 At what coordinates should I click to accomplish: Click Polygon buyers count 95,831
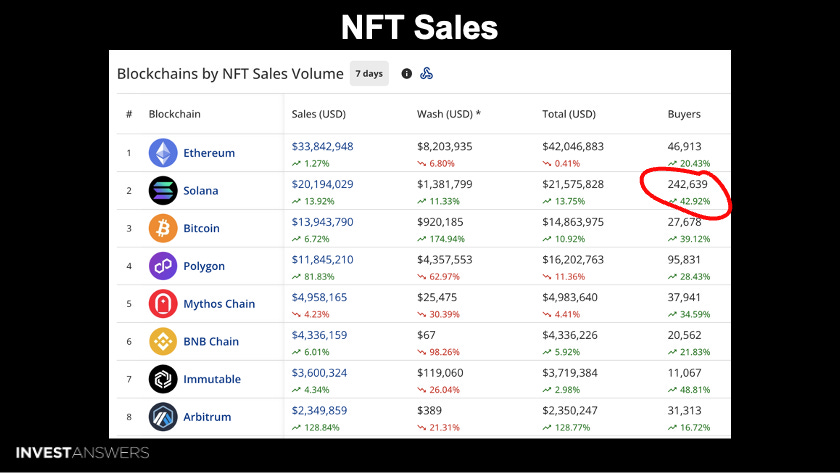click(x=684, y=259)
